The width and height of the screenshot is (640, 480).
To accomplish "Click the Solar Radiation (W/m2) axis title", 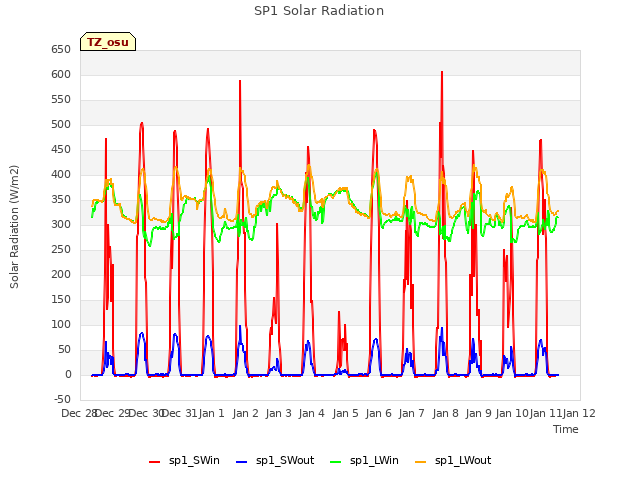I will pos(14,227).
